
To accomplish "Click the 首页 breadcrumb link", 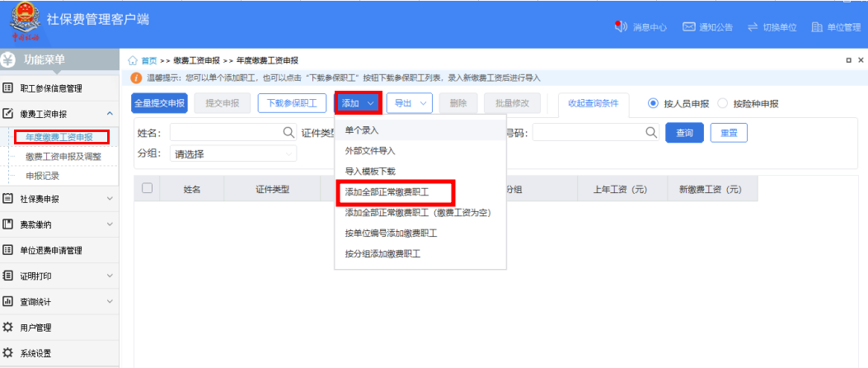I will pyautogui.click(x=149, y=60).
